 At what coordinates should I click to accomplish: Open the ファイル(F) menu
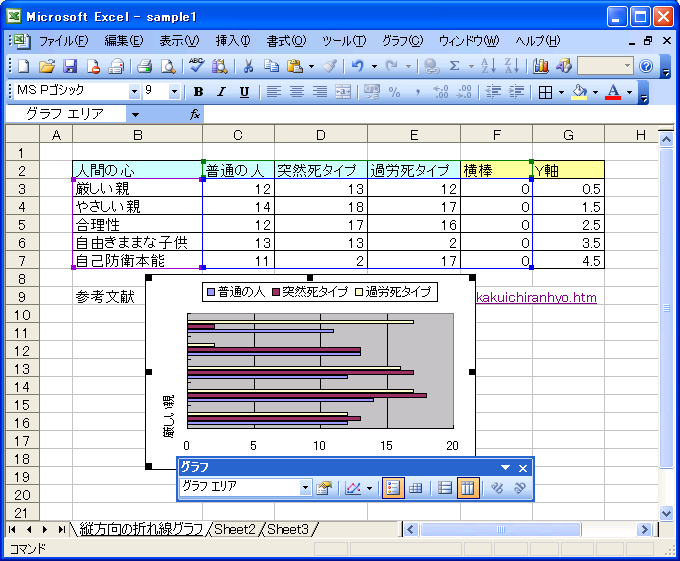click(x=63, y=41)
